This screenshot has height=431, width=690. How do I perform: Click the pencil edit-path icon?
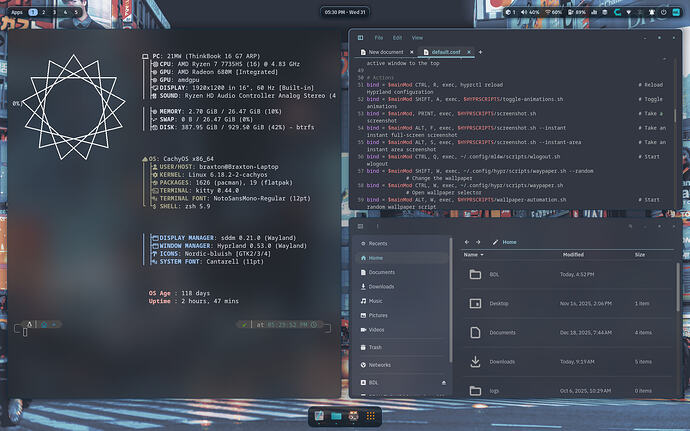[x=495, y=242]
